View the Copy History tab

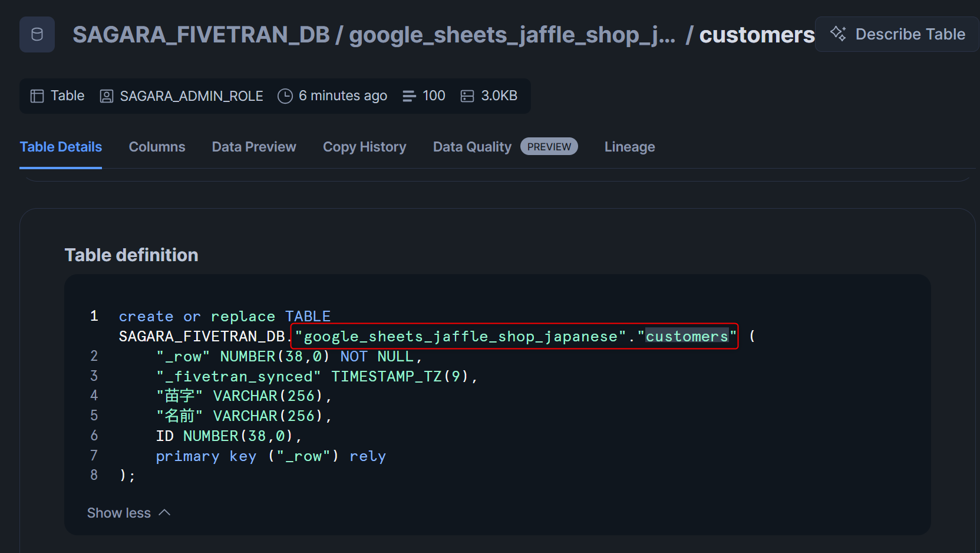[364, 147]
